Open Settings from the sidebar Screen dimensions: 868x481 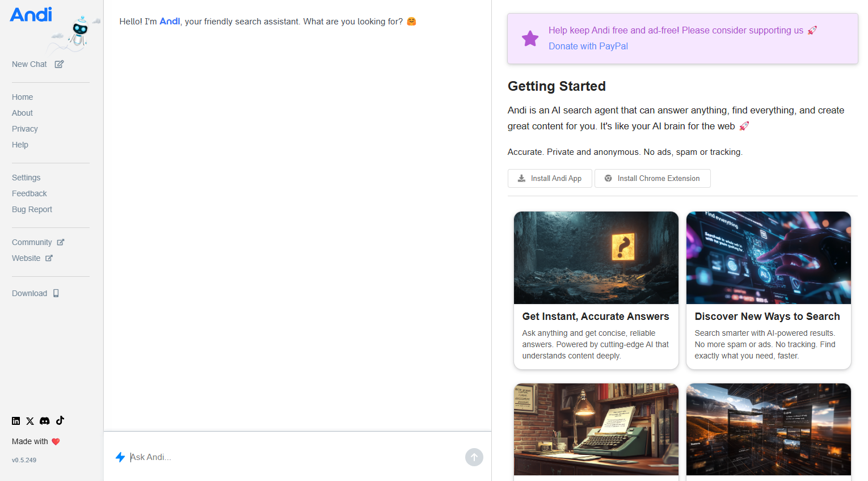click(26, 178)
